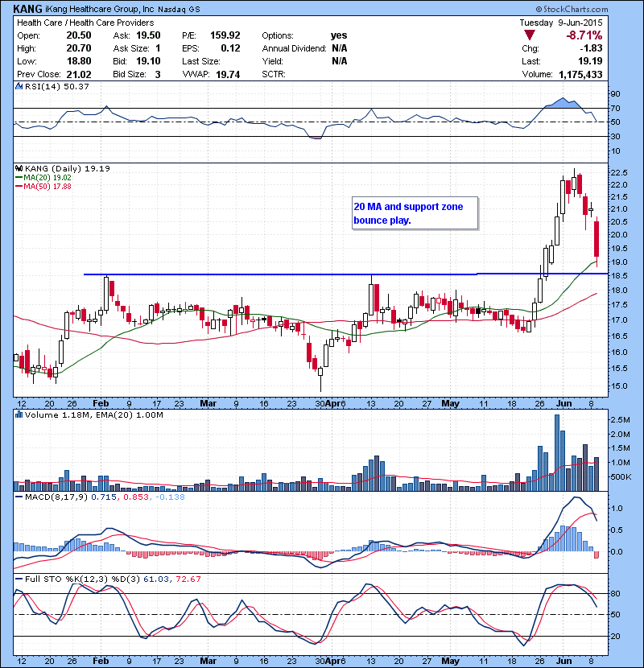The image size is (644, 668).
Task: Click the Jun label on price chart axis
Action: [x=563, y=403]
